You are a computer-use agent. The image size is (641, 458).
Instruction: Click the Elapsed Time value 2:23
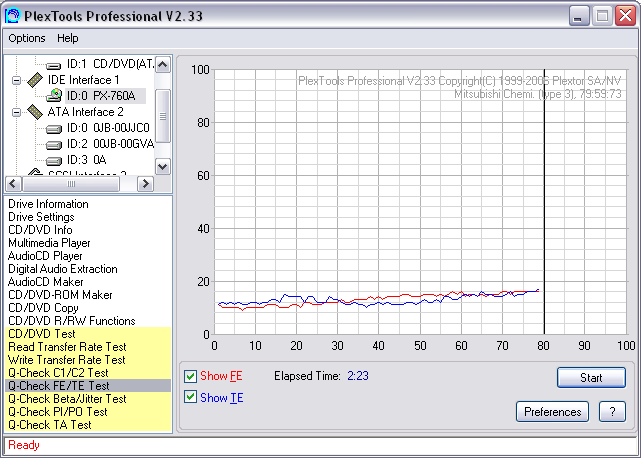[x=358, y=376]
